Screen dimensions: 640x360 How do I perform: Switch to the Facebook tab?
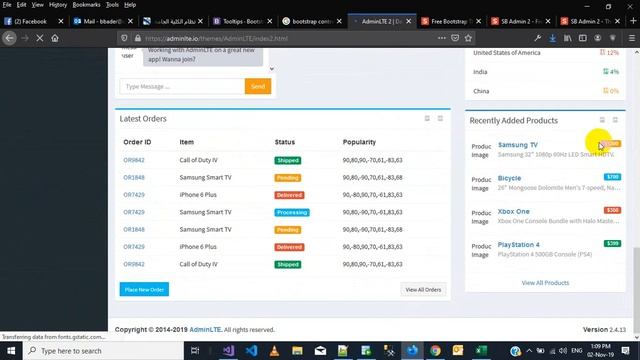pyautogui.click(x=30, y=21)
